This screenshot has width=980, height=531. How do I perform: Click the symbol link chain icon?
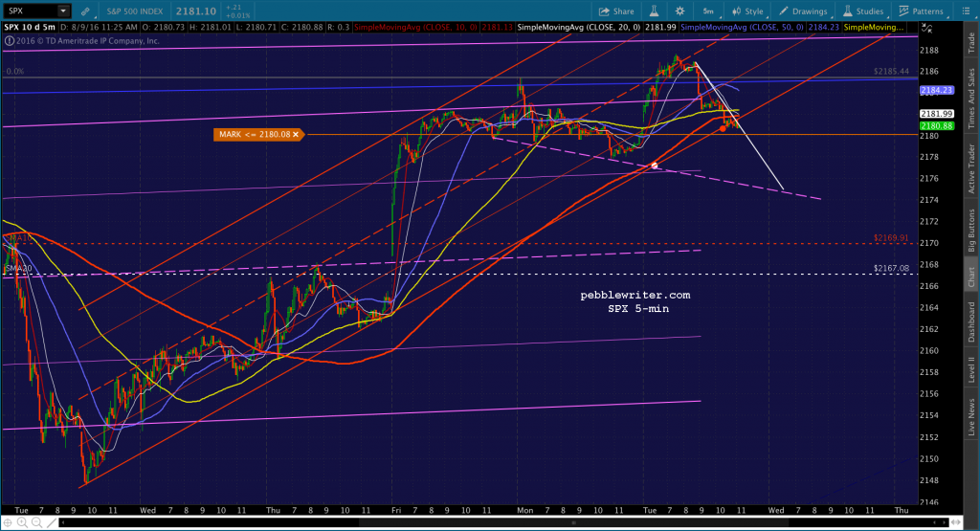pyautogui.click(x=85, y=11)
